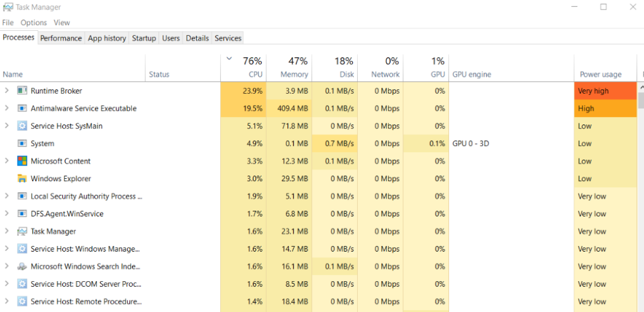This screenshot has width=644, height=312.
Task: Click the Microsoft Windows Search Indexer icon
Action: [x=22, y=267]
